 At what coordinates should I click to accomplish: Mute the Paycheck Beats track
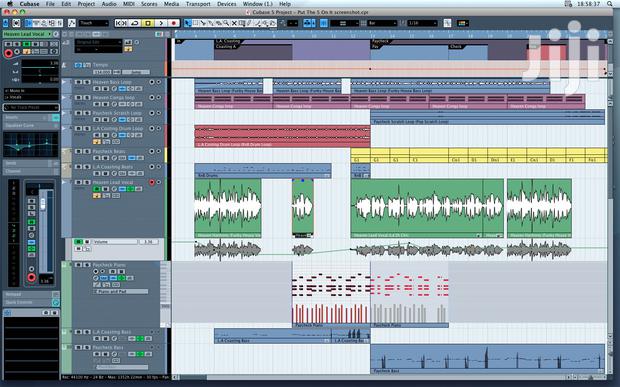[x=78, y=151]
